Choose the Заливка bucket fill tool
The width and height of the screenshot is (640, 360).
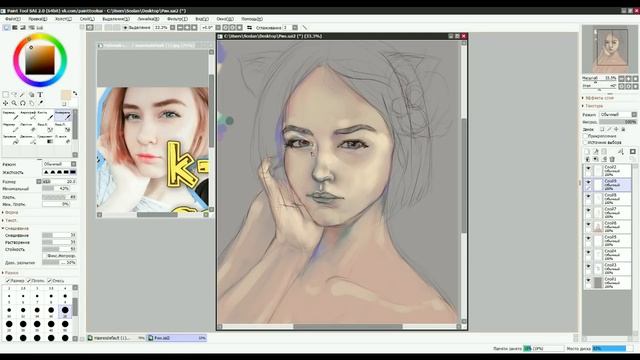coord(10,140)
